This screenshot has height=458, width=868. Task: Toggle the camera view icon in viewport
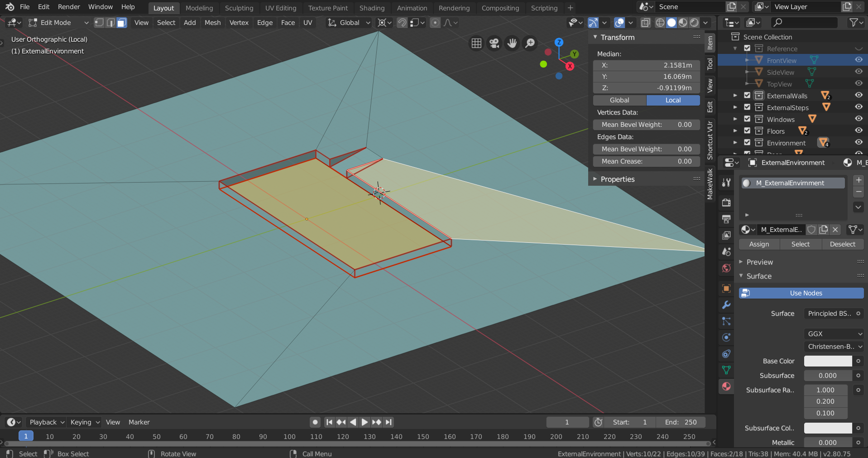[494, 43]
